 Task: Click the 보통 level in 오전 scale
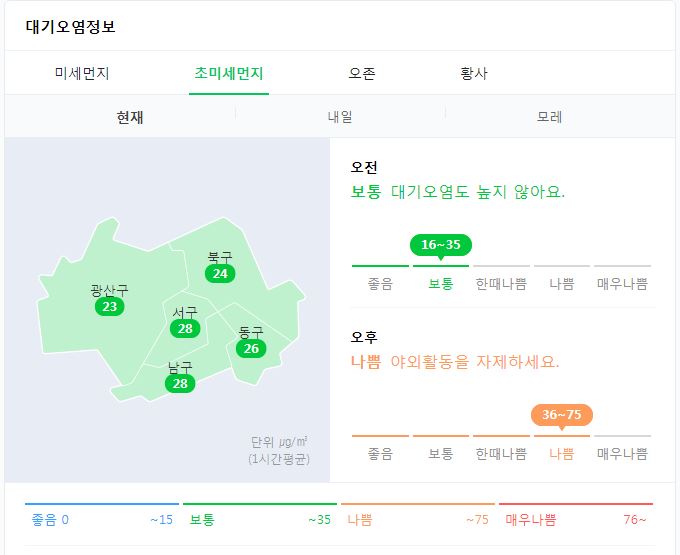[441, 284]
